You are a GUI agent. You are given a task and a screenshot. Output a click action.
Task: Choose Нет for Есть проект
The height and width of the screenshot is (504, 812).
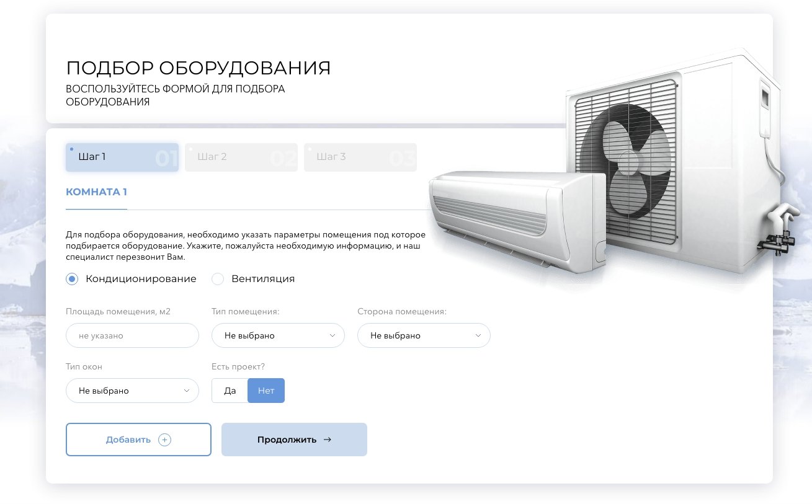tap(266, 391)
